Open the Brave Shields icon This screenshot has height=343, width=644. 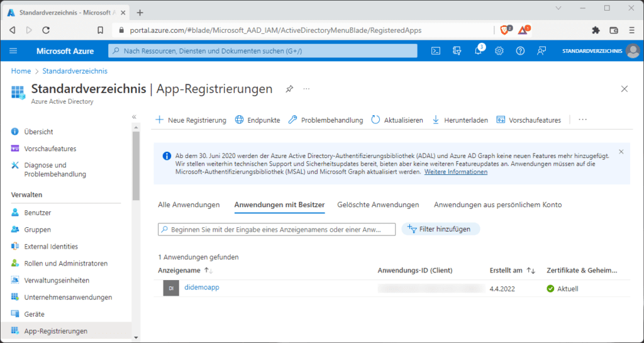click(x=505, y=30)
